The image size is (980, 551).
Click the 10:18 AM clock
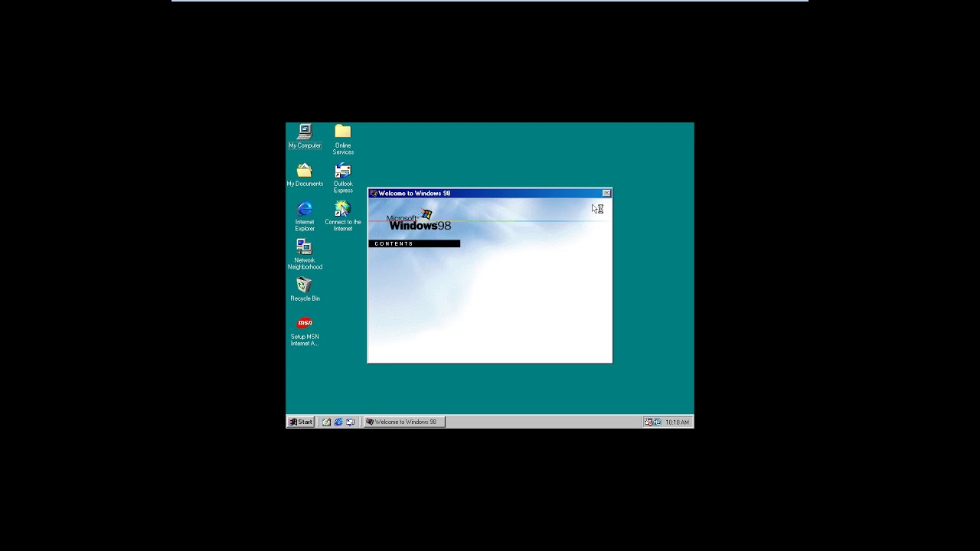677,422
